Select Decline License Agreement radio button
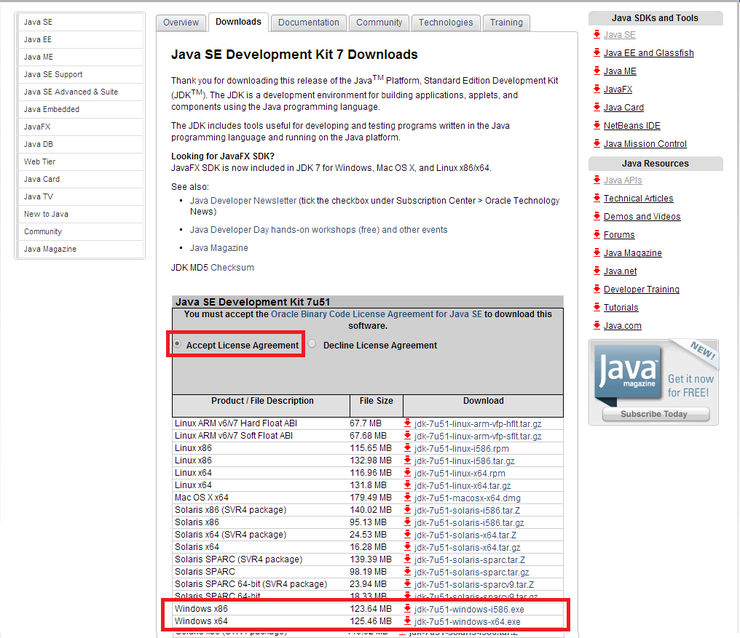The image size is (740, 638). [312, 344]
